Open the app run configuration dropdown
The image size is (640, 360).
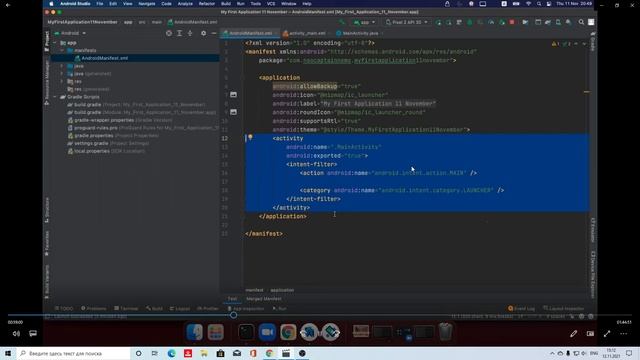tap(364, 22)
